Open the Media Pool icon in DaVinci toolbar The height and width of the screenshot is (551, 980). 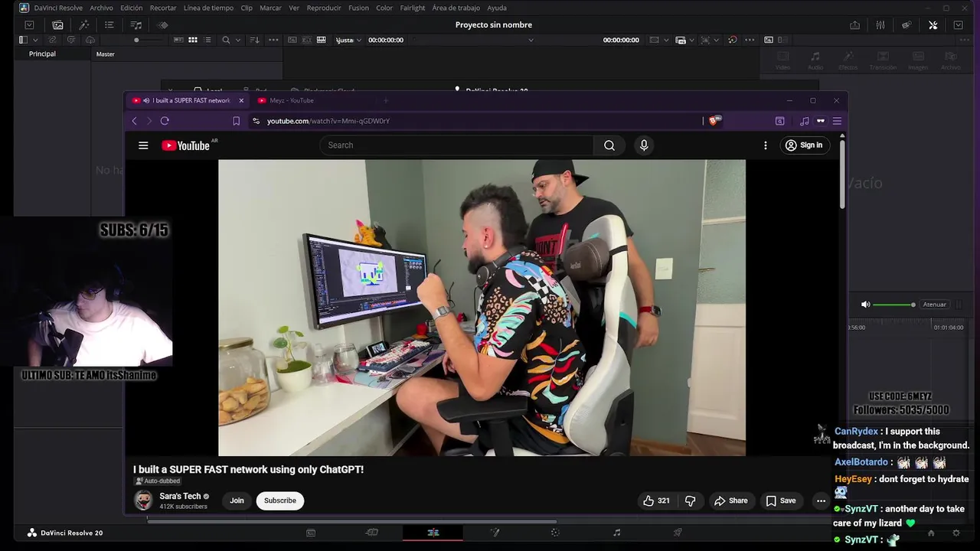pyautogui.click(x=57, y=25)
